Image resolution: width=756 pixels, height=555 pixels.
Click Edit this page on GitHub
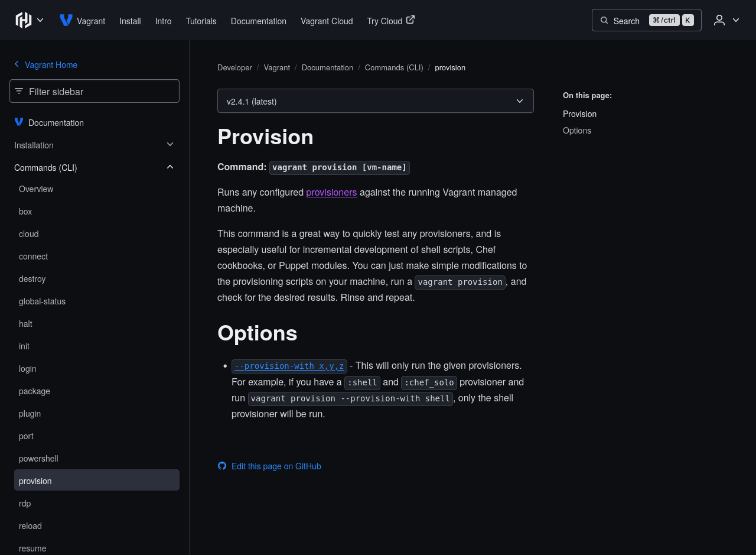coord(276,466)
